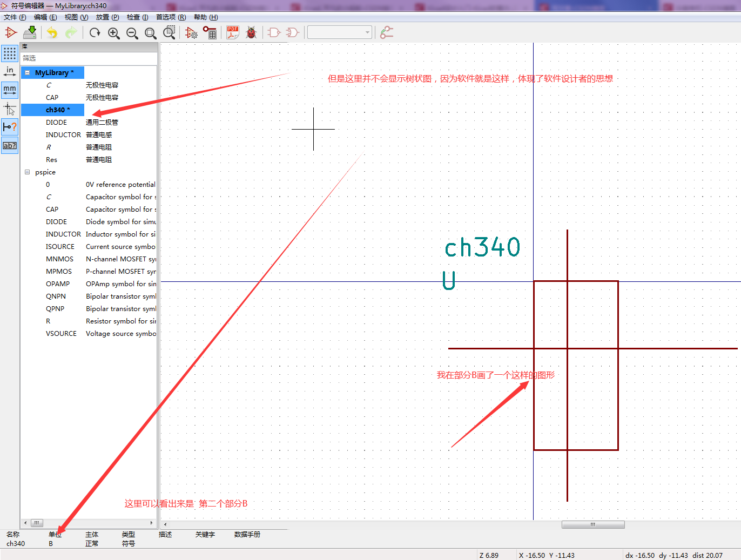The width and height of the screenshot is (741, 560).
Task: Toggle synchronized pin edit mode icon
Action: (387, 33)
